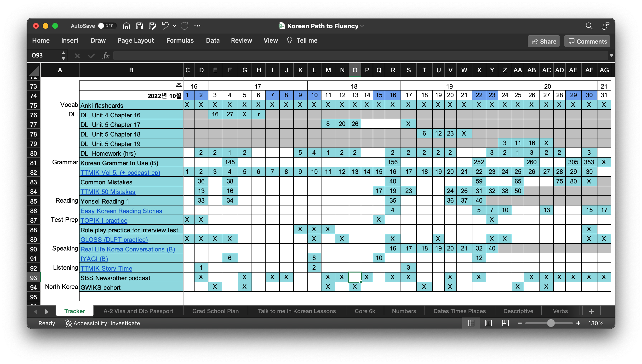Undo the last action
Image resolution: width=642 pixels, height=364 pixels.
pos(165,26)
